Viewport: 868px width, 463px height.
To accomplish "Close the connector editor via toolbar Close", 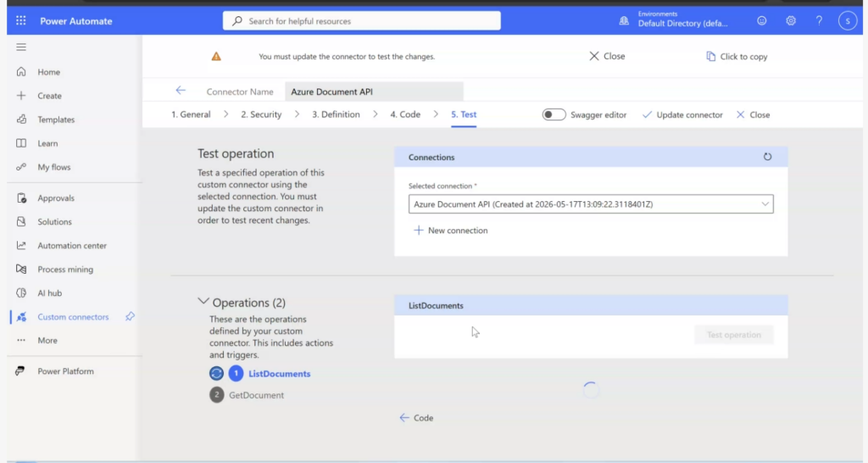I will click(754, 114).
